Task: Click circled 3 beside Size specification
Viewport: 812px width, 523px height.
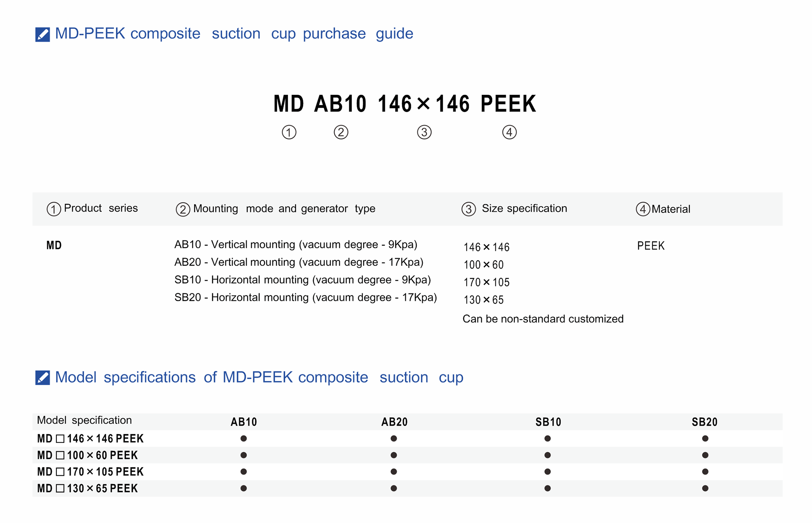Action: point(468,209)
